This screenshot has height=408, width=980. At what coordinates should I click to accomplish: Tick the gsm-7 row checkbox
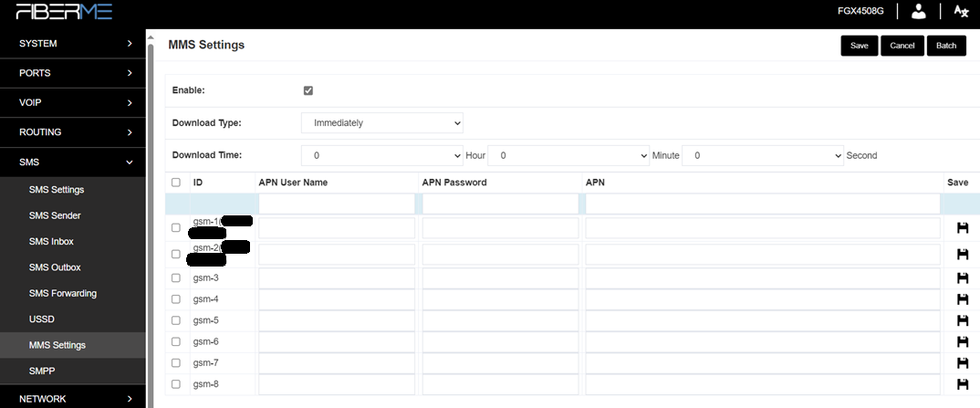coord(176,363)
